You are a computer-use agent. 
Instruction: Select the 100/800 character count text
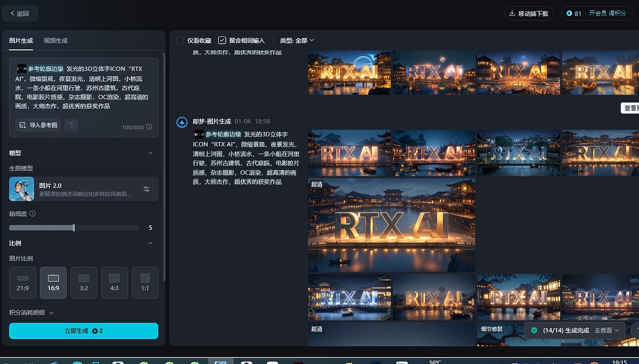pos(133,127)
